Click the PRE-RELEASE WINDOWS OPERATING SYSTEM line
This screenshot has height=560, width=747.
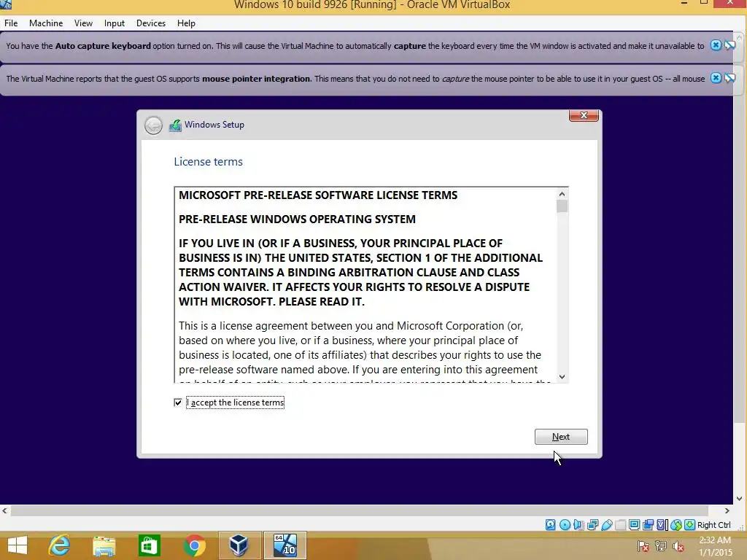coord(297,219)
